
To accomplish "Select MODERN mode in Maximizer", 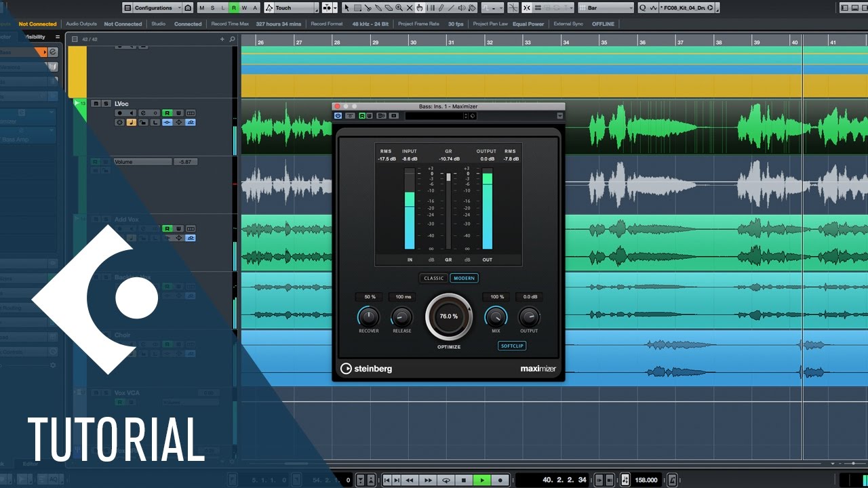I will coord(465,278).
